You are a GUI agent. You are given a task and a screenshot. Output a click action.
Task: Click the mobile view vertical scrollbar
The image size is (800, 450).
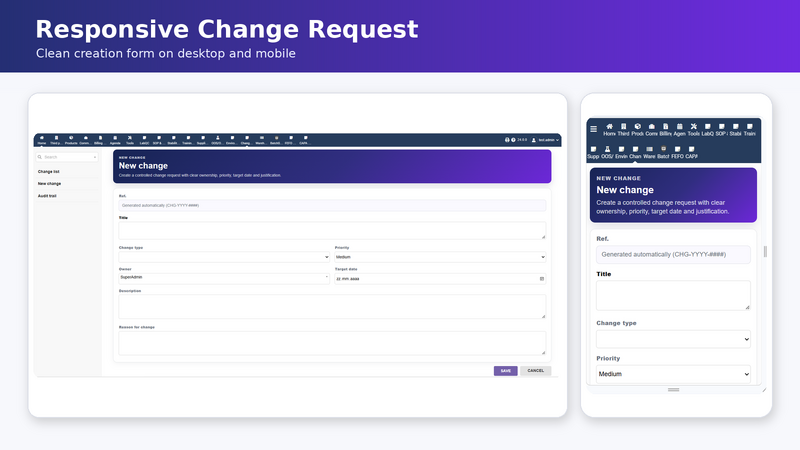[765, 252]
